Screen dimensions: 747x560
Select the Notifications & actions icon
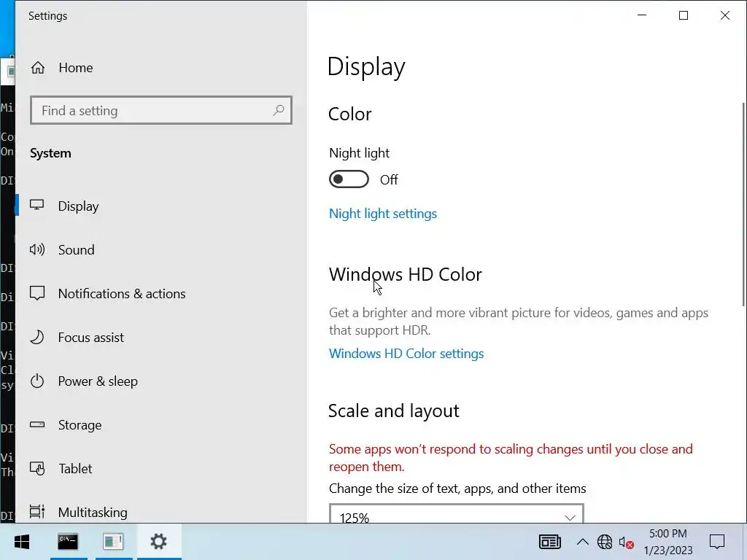pos(36,293)
